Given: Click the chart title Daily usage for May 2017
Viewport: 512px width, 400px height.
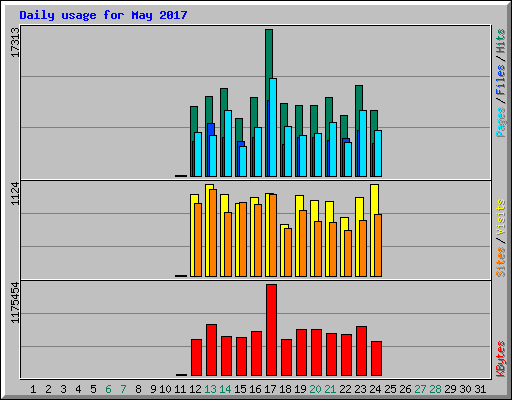Looking at the screenshot, I should click(x=103, y=15).
